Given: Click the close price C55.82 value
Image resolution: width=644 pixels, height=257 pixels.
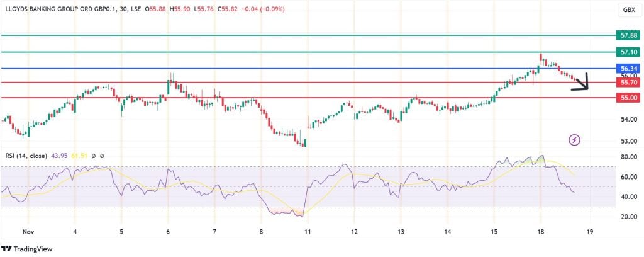Looking at the screenshot, I should (x=226, y=8).
